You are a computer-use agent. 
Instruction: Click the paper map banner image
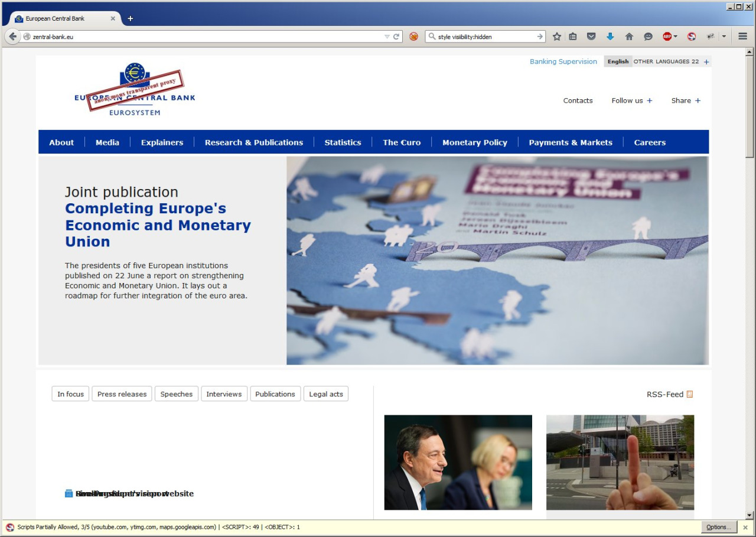[497, 261]
